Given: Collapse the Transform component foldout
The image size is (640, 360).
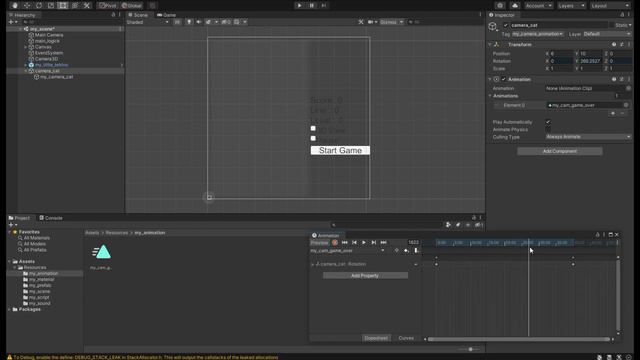Looking at the screenshot, I should pyautogui.click(x=490, y=44).
